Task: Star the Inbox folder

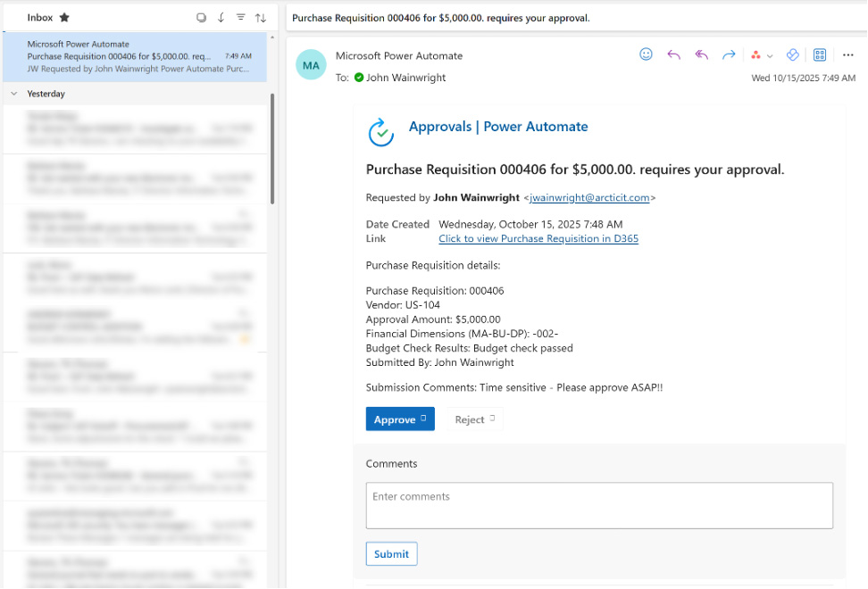Action: click(x=63, y=16)
